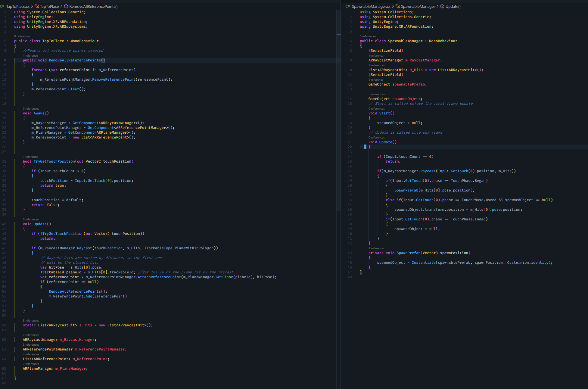Open the SpawnableManager.cs breadcrumb file segment
Screen dimensions: 588x389
(371, 6)
